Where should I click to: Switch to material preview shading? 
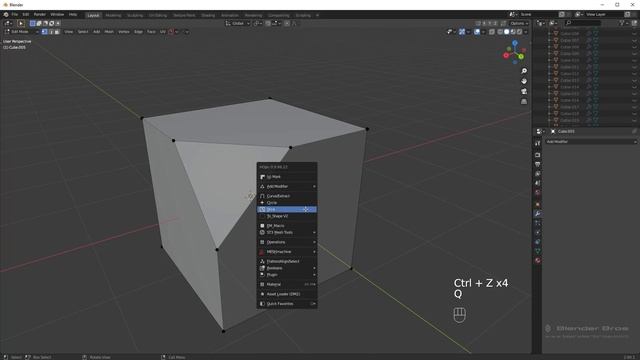[513, 31]
